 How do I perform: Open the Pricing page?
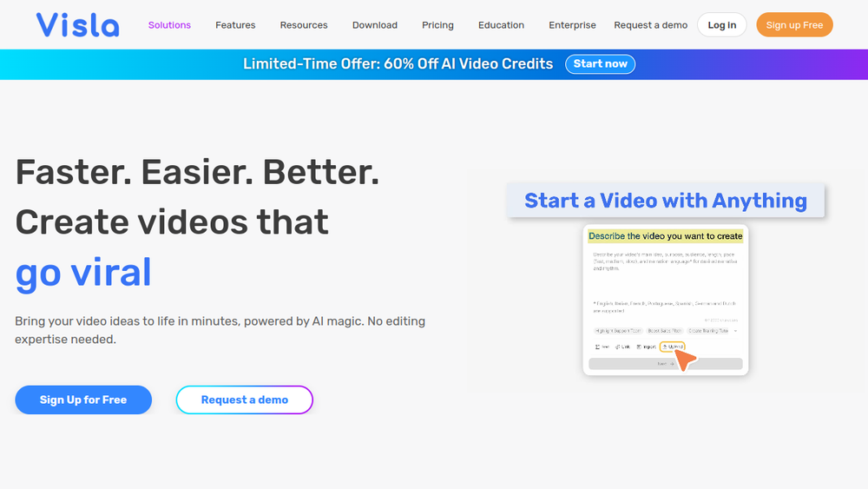point(437,25)
